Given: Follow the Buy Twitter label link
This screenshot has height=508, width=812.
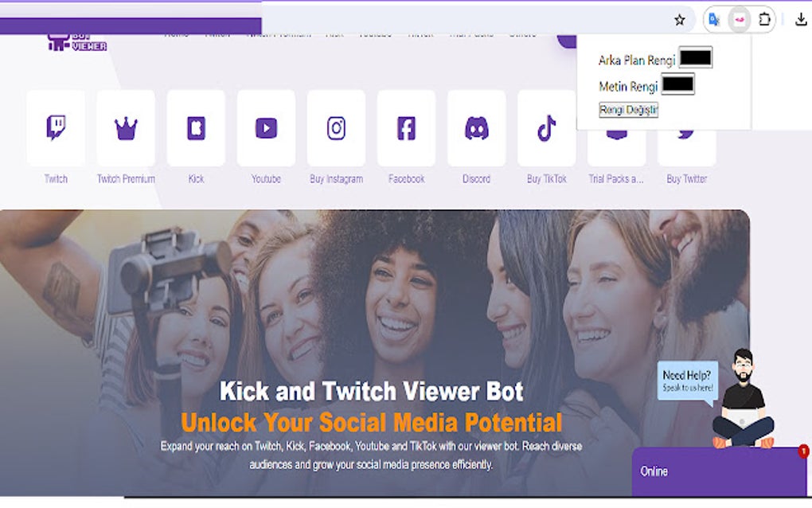Looking at the screenshot, I should (x=687, y=178).
